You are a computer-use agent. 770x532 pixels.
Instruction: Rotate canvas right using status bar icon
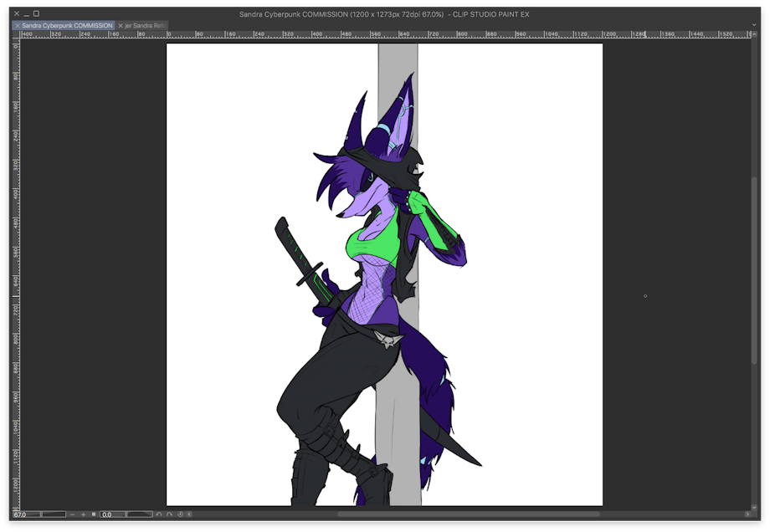pyautogui.click(x=169, y=514)
